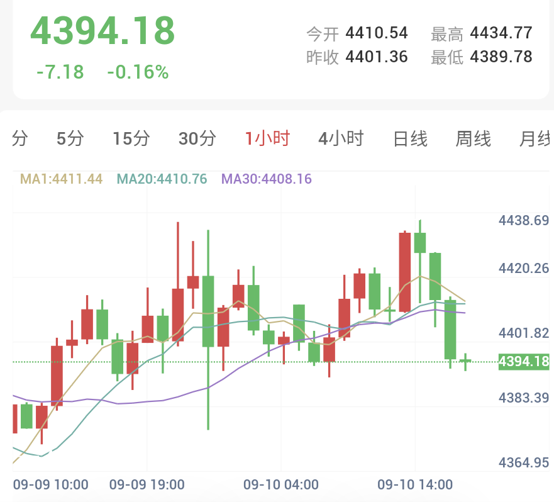Screen dimensions: 554x502
Task: Tap the large price 4394.18
Action: click(x=102, y=31)
